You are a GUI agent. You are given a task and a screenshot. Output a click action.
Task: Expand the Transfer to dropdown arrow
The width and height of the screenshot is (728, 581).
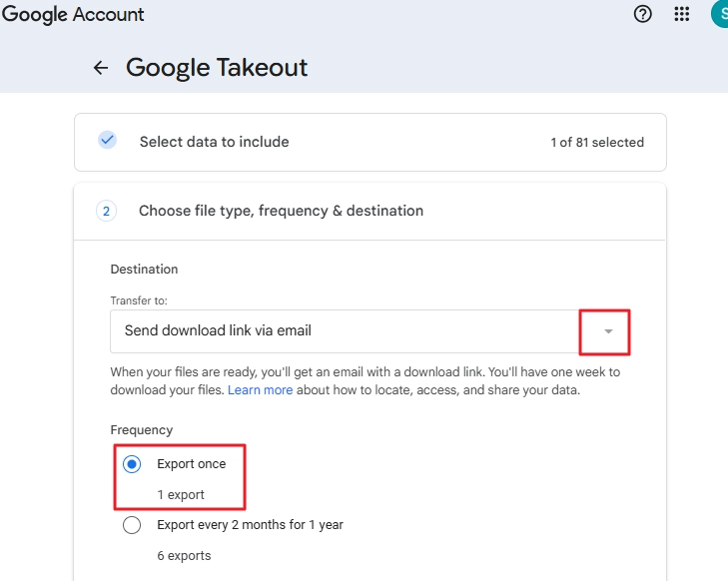608,331
